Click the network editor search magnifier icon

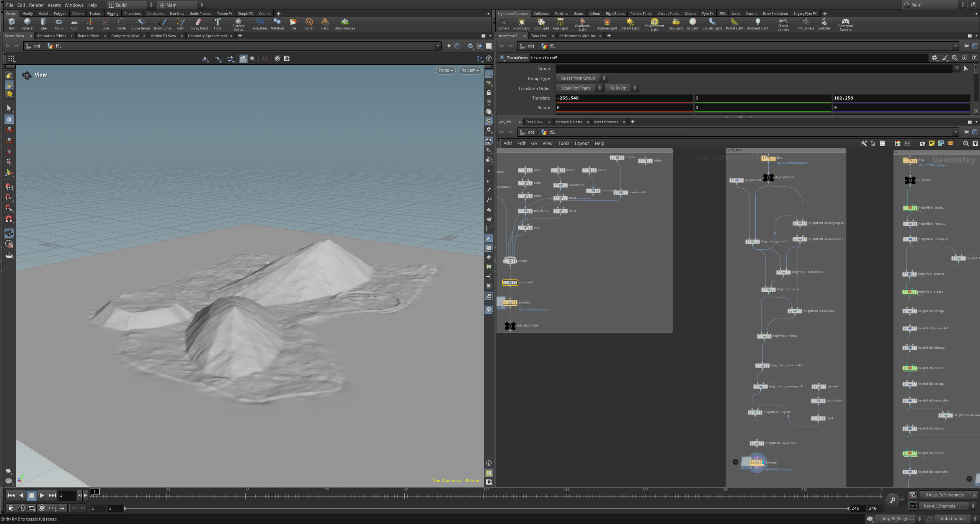point(966,144)
